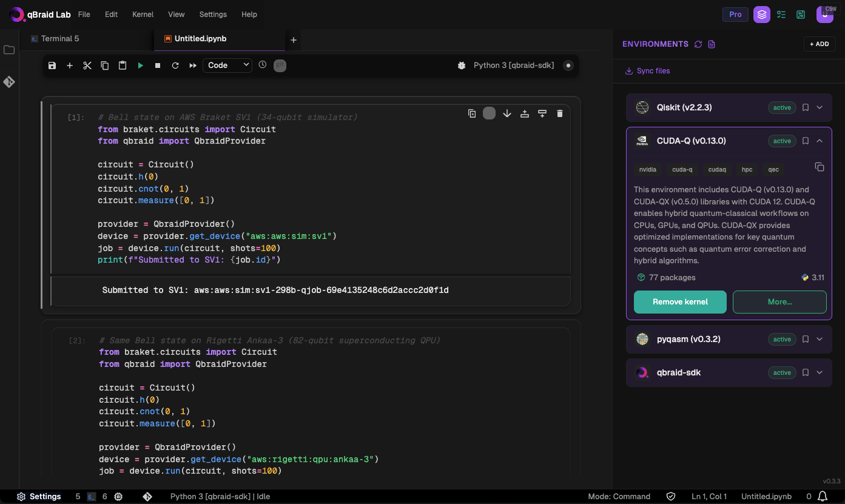
Task: Expand the Qiskit (v2.2.3) environment
Action: [820, 107]
